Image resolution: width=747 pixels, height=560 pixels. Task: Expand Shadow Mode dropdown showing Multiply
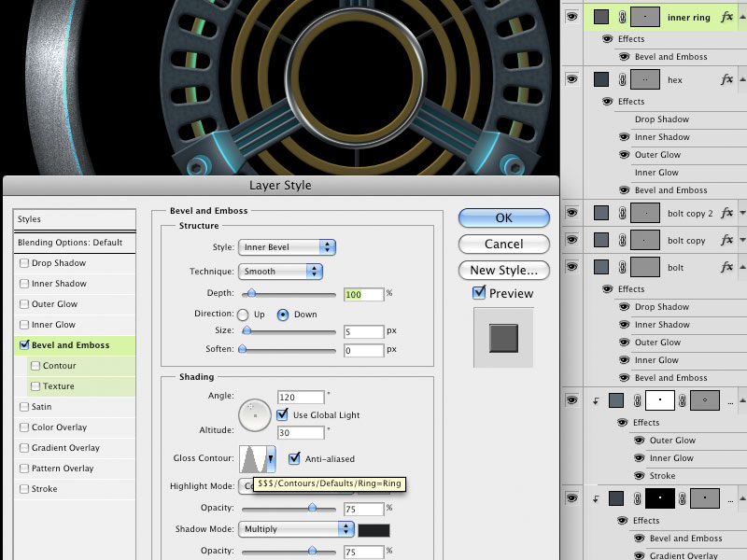click(297, 529)
